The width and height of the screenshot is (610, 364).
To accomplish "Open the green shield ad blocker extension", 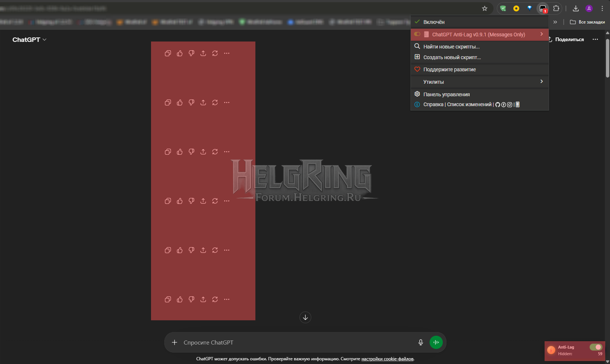I will pyautogui.click(x=503, y=8).
